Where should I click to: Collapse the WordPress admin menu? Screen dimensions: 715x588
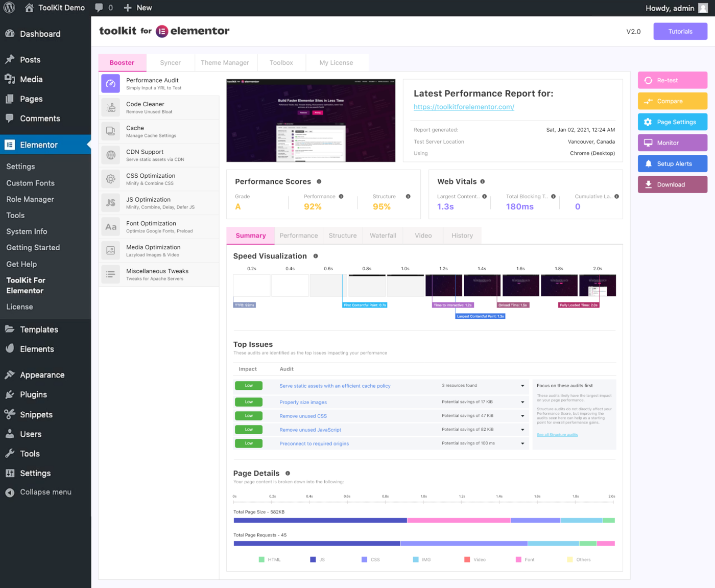[39, 492]
